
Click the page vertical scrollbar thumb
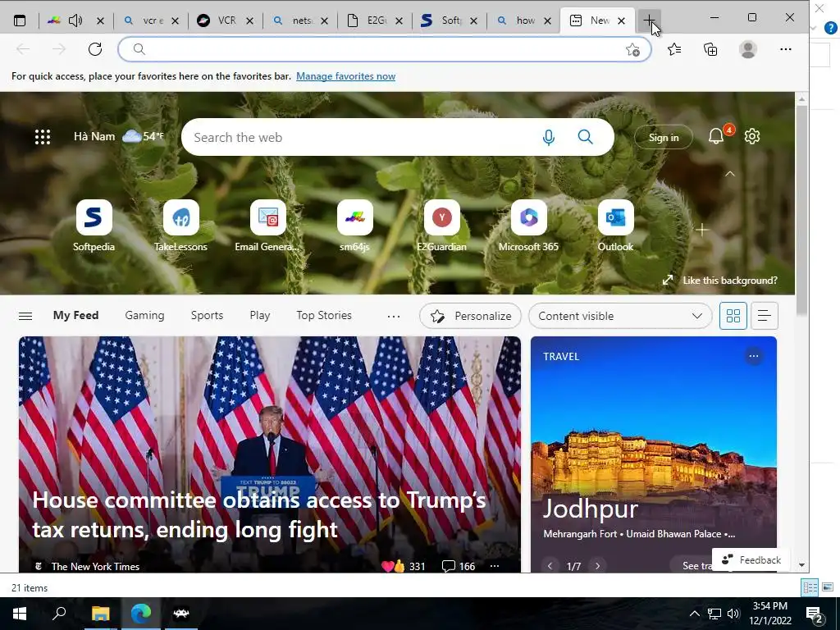801,210
